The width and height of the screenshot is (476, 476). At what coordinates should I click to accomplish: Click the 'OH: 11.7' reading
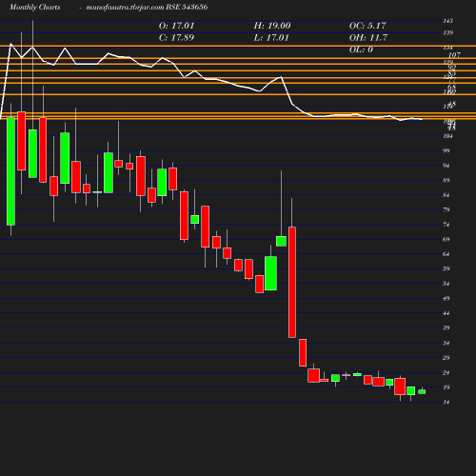pos(368,38)
